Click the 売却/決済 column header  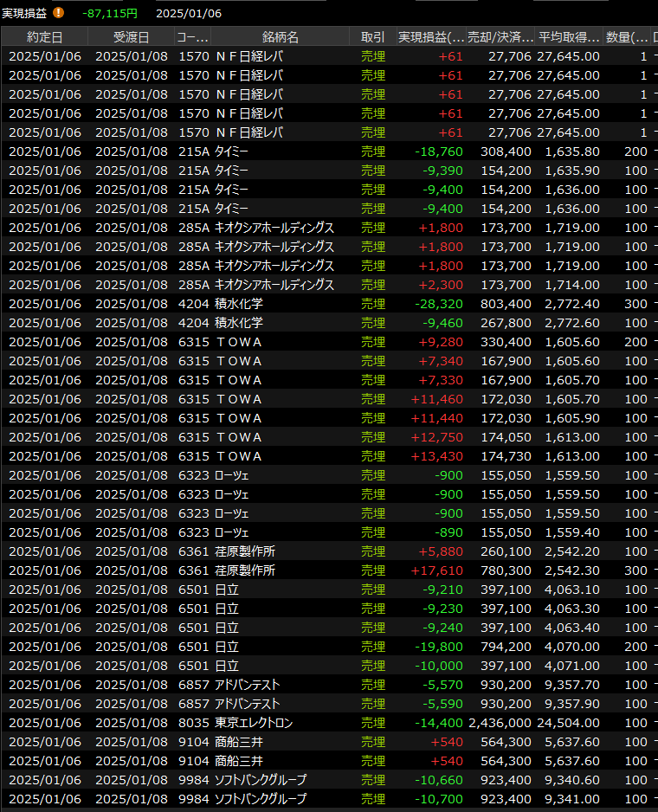(500, 37)
